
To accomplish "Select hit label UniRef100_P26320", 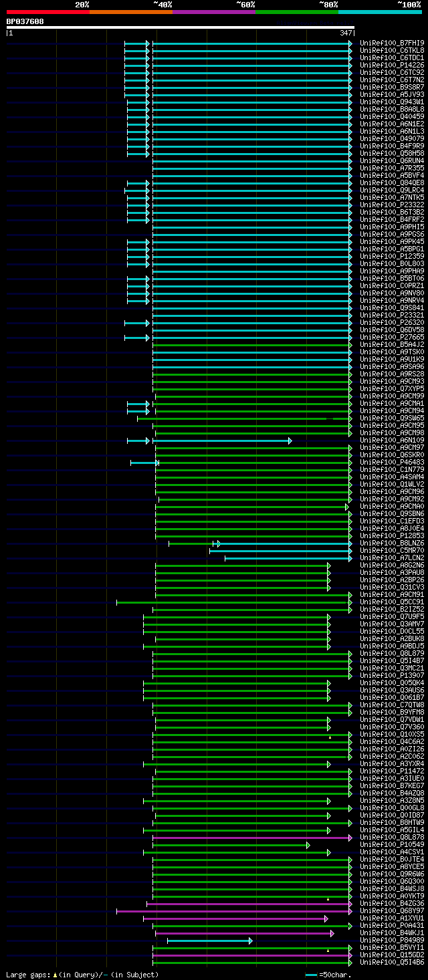I will [x=392, y=322].
